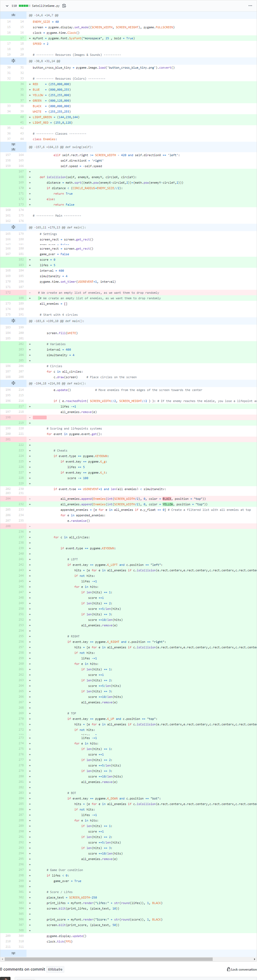Click the expand-up arrow beside the swing(self) hunk
Screen dimensions: 257x980
click(x=13, y=149)
